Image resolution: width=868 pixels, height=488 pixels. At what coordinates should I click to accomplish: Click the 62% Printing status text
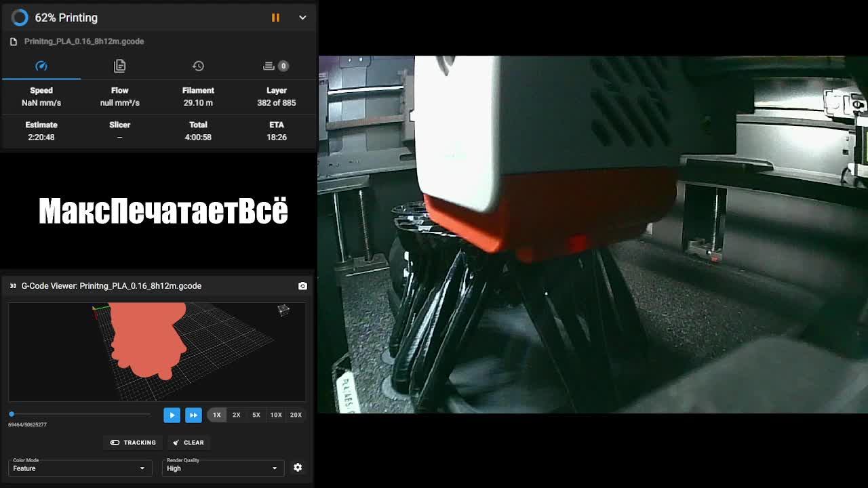(x=66, y=18)
